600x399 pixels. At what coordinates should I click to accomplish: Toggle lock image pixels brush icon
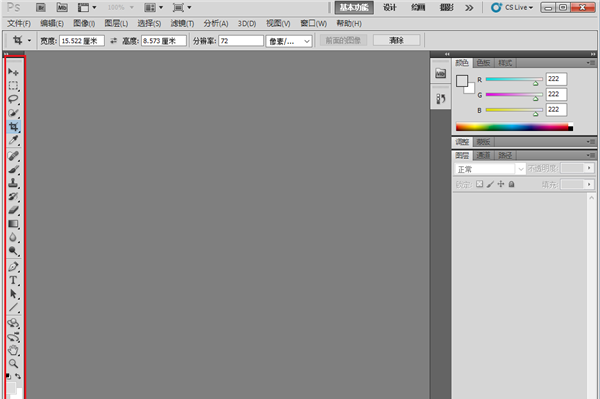pos(490,184)
